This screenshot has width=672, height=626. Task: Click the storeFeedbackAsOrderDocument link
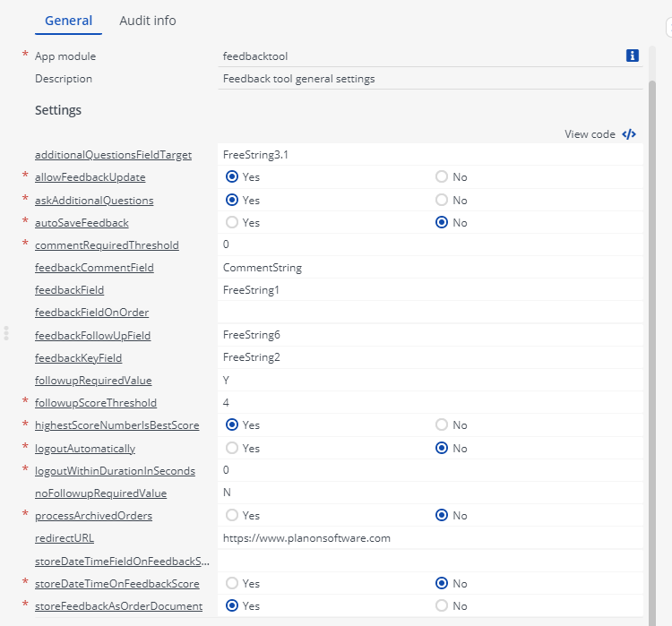118,606
